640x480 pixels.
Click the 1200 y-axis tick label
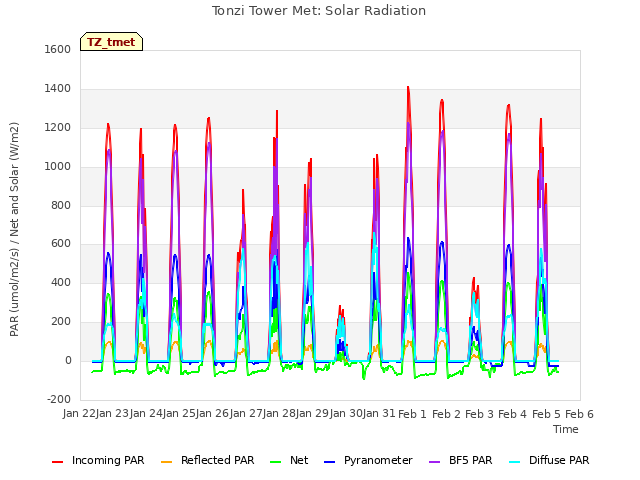pyautogui.click(x=58, y=128)
